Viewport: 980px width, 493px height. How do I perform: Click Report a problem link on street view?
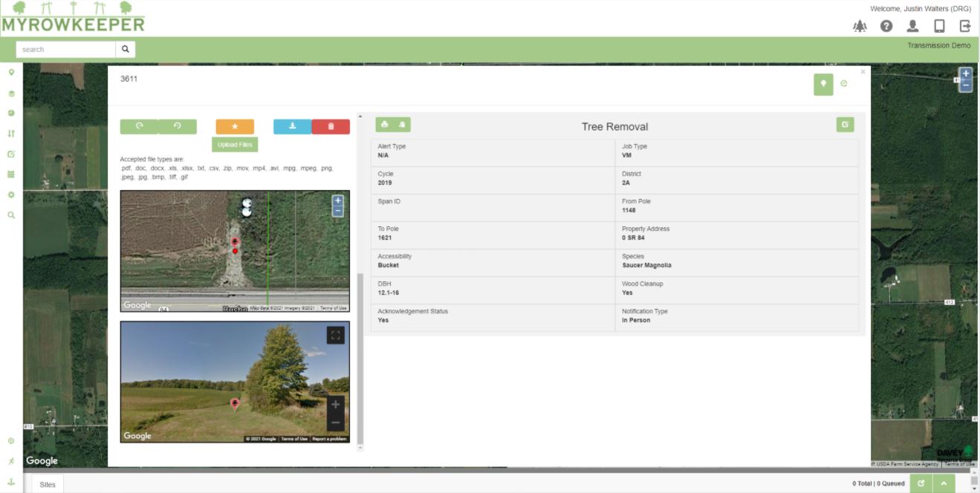coord(329,439)
